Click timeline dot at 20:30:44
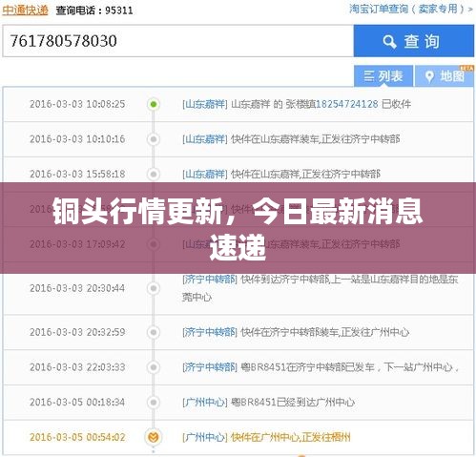Screen dimensions: 476x457 [x=154, y=288]
